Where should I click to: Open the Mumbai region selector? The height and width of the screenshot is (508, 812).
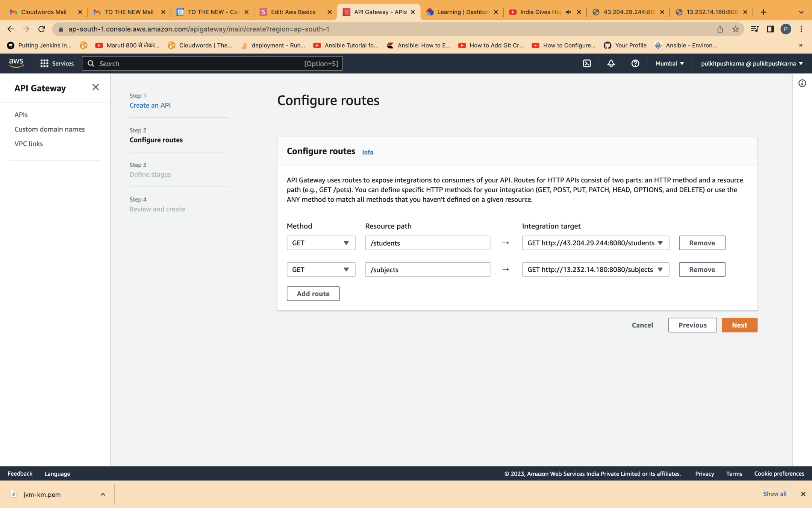(670, 64)
